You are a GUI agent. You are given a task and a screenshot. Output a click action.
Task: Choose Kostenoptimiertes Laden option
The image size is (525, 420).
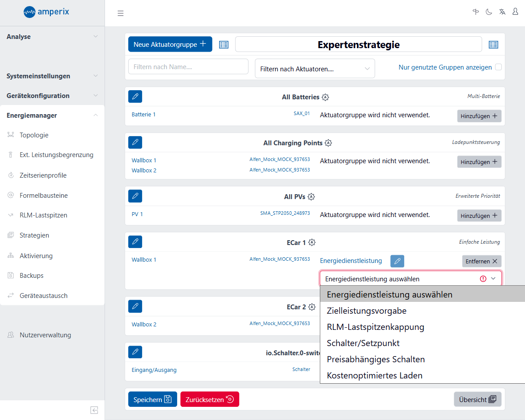374,375
